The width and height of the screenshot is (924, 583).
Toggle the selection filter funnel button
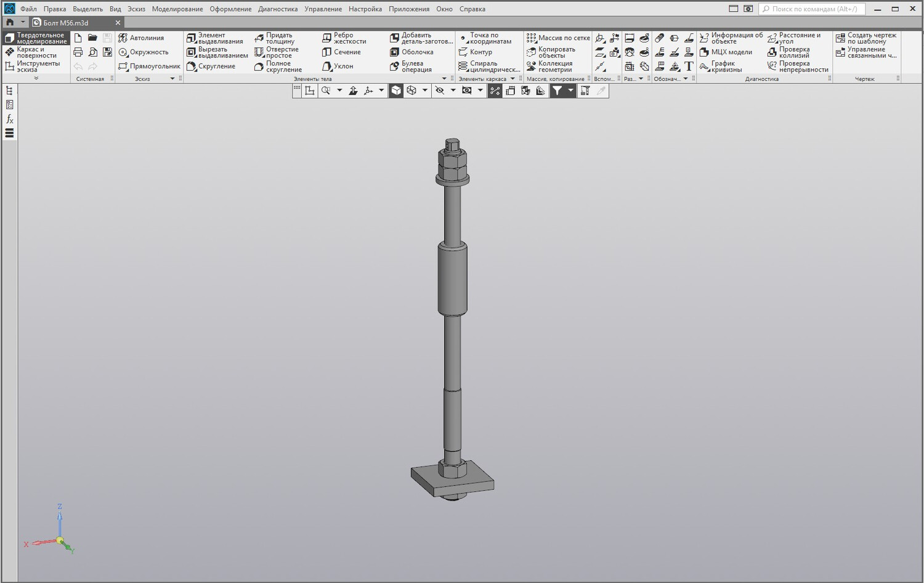point(557,91)
